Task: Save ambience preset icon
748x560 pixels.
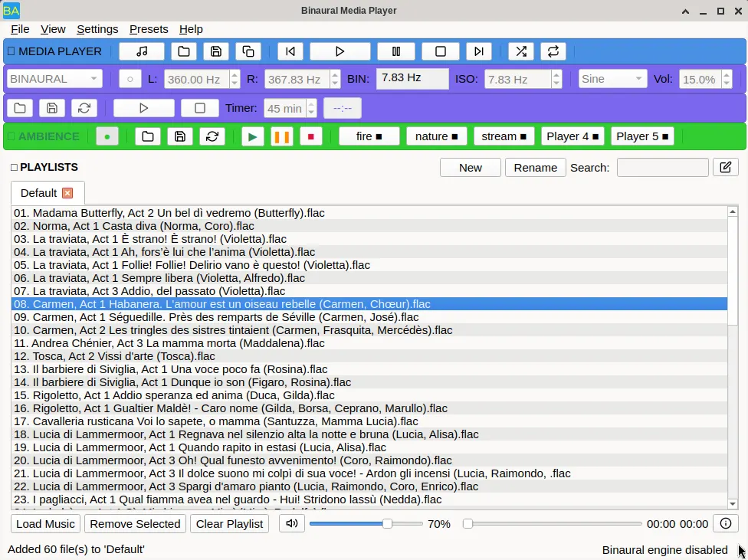Action: coord(180,137)
